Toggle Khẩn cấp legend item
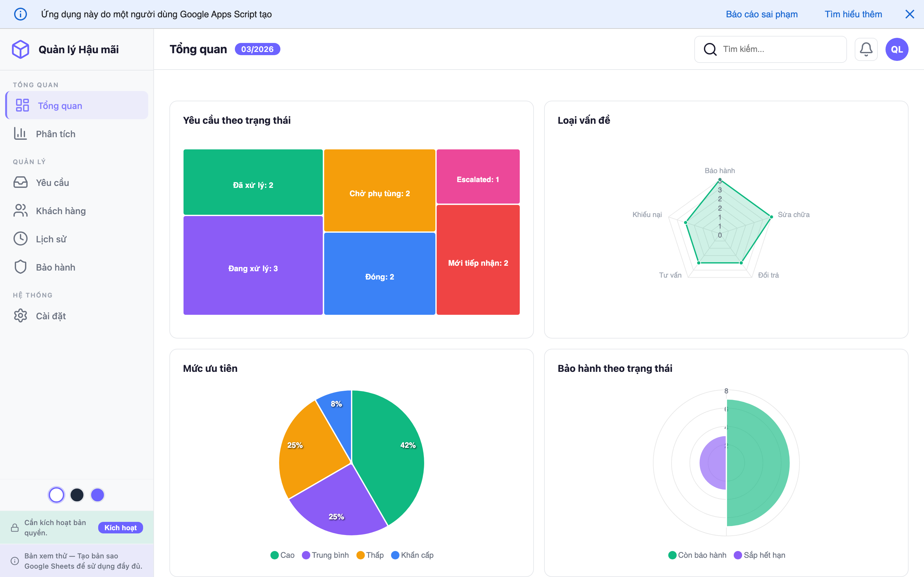This screenshot has height=577, width=924. (x=412, y=555)
